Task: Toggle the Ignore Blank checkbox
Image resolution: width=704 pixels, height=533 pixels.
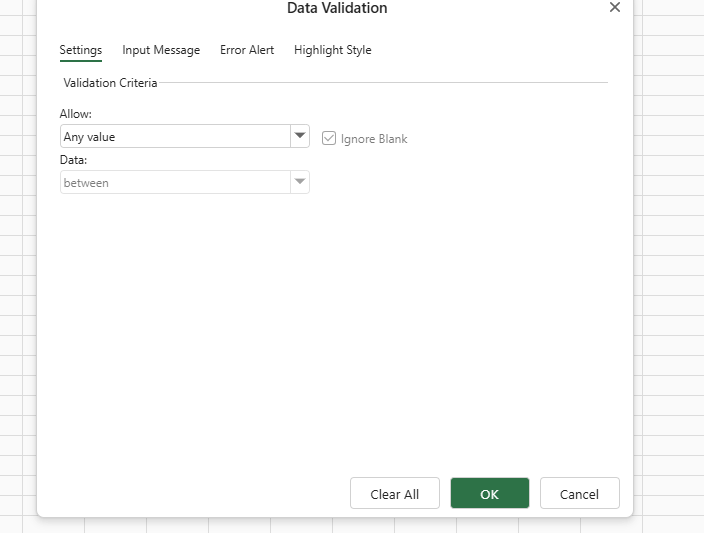Action: pos(329,138)
